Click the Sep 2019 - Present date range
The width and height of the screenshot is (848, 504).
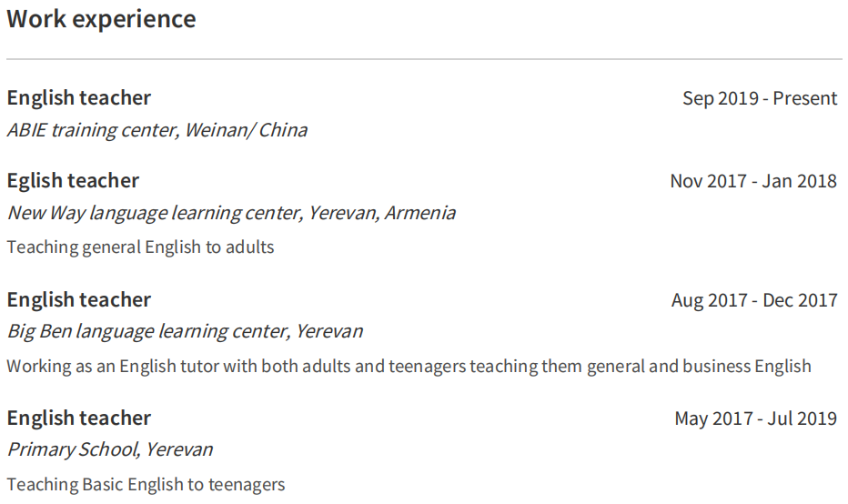click(760, 98)
